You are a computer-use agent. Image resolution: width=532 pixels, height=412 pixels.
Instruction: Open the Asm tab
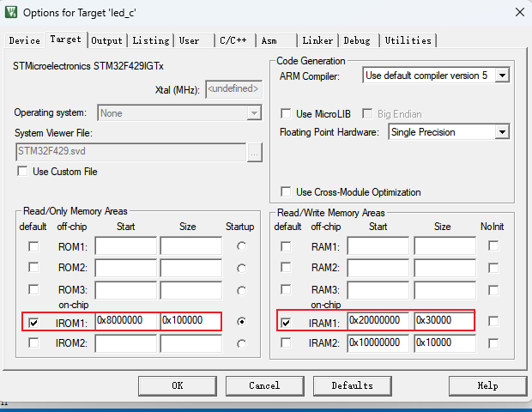[276, 40]
